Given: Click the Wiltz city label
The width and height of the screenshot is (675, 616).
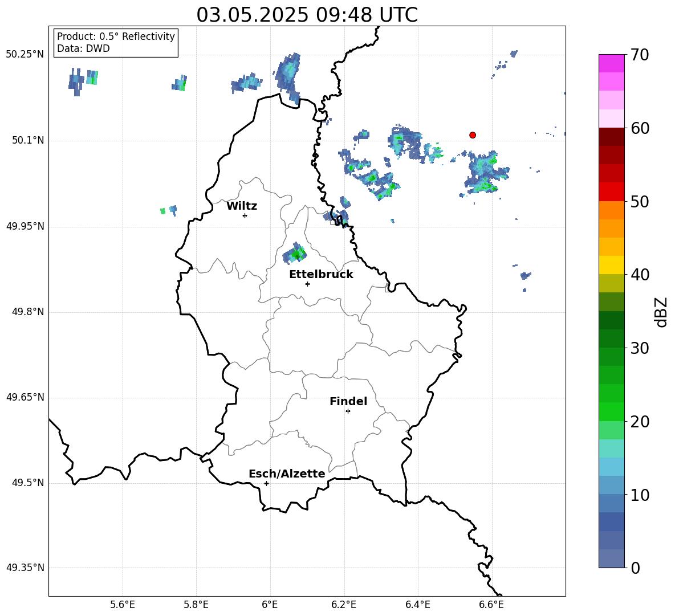Looking at the screenshot, I should 242,206.
